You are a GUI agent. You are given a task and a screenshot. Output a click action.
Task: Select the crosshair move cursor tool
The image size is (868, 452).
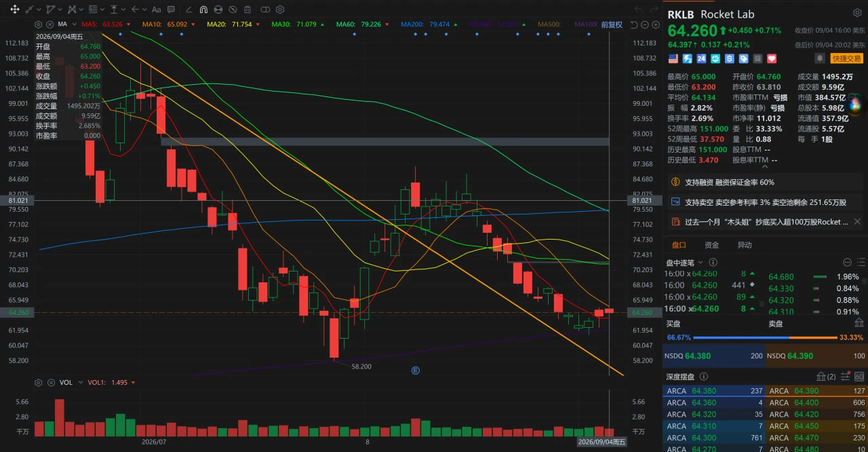coord(15,10)
